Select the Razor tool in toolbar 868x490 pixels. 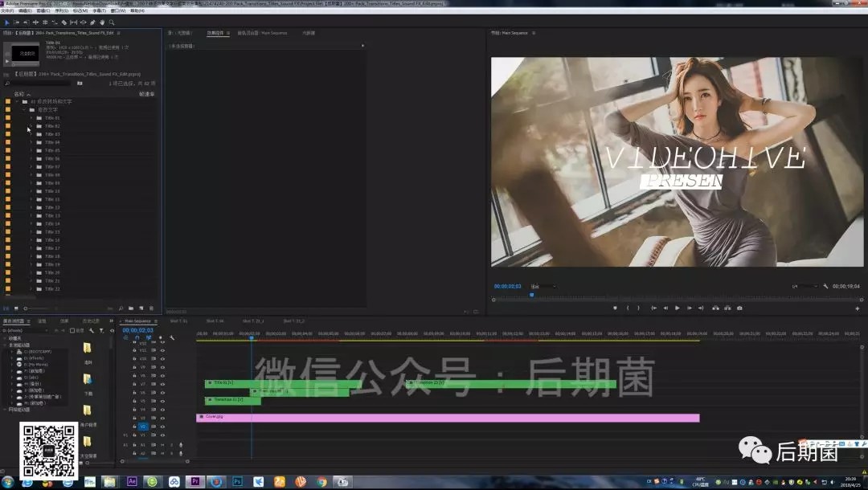click(x=63, y=22)
